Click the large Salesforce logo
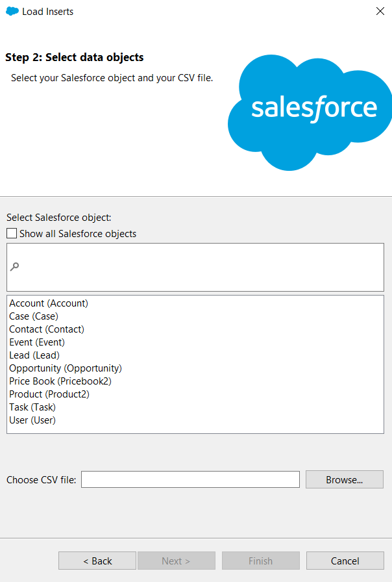 (x=311, y=112)
